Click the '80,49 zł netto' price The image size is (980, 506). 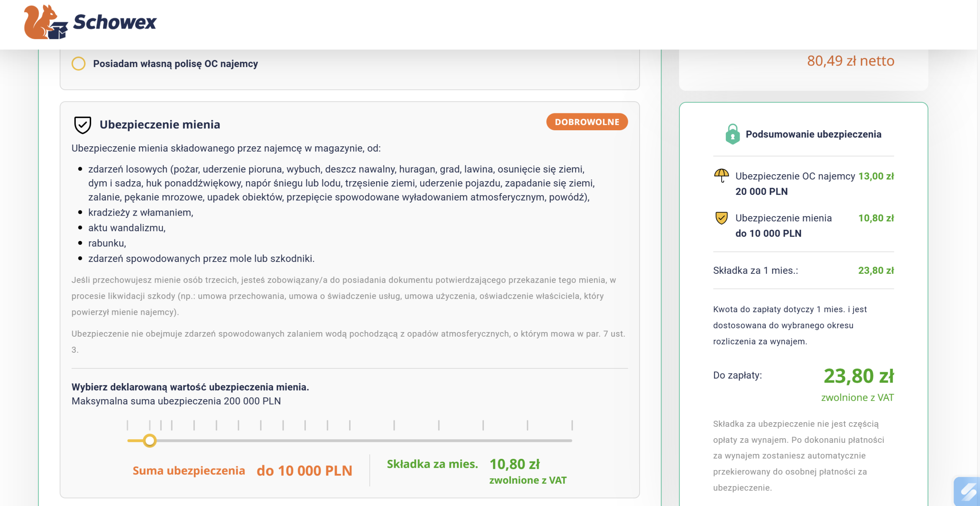point(850,61)
